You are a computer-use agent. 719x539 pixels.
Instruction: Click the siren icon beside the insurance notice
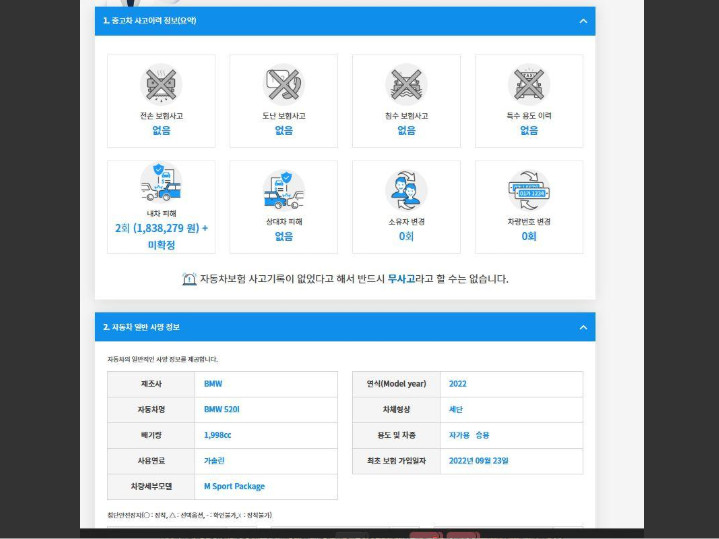[x=189, y=279]
